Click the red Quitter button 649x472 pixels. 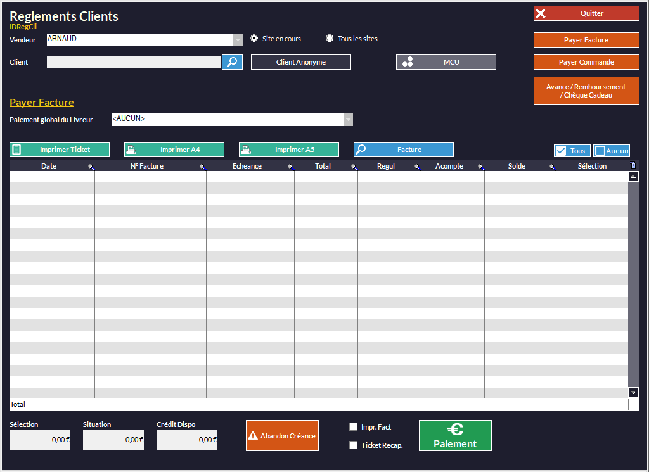click(x=585, y=14)
